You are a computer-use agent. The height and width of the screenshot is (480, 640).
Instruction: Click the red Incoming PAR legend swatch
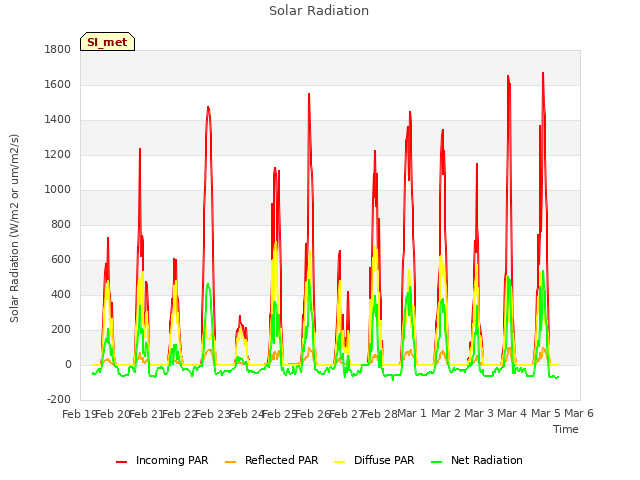(122, 462)
